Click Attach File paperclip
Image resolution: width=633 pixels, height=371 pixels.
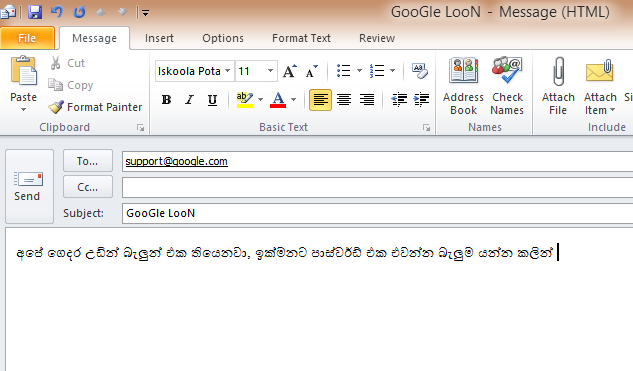point(558,86)
